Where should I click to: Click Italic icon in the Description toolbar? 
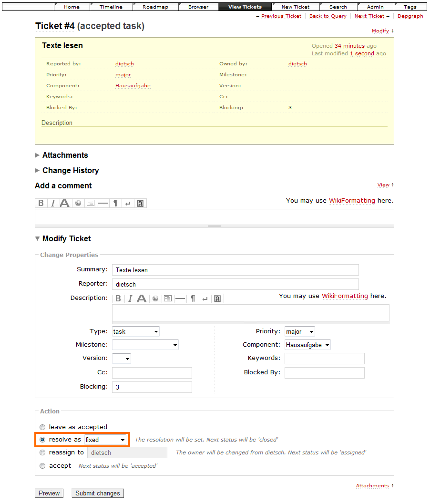coord(130,298)
